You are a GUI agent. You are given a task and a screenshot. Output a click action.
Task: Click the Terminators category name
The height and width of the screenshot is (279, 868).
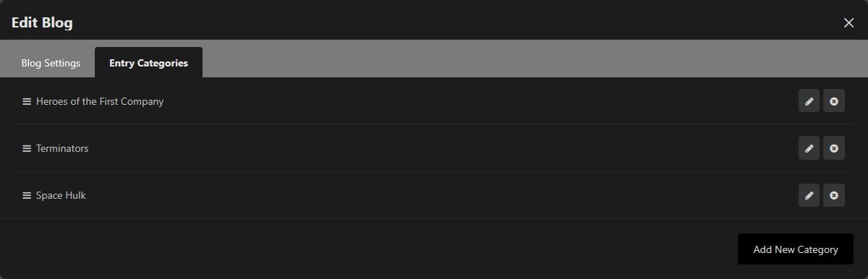click(x=62, y=148)
